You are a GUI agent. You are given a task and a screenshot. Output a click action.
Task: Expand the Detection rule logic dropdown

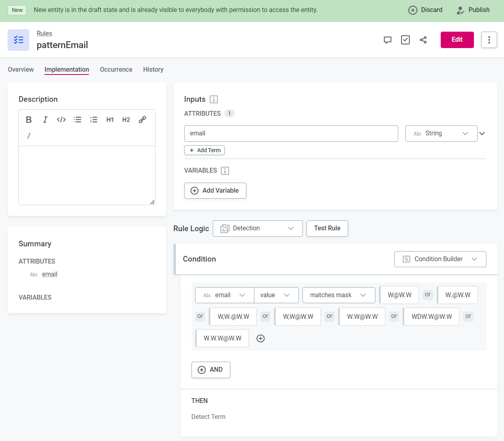pyautogui.click(x=258, y=228)
